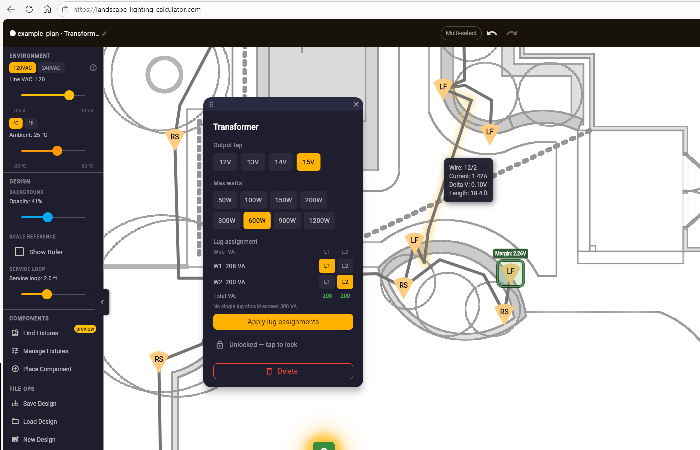Click the Find Fixtures icon
This screenshot has width=700, height=450.
point(15,333)
